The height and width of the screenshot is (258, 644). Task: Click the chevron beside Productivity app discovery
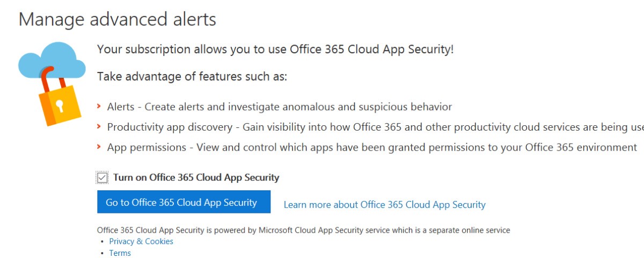tap(99, 127)
